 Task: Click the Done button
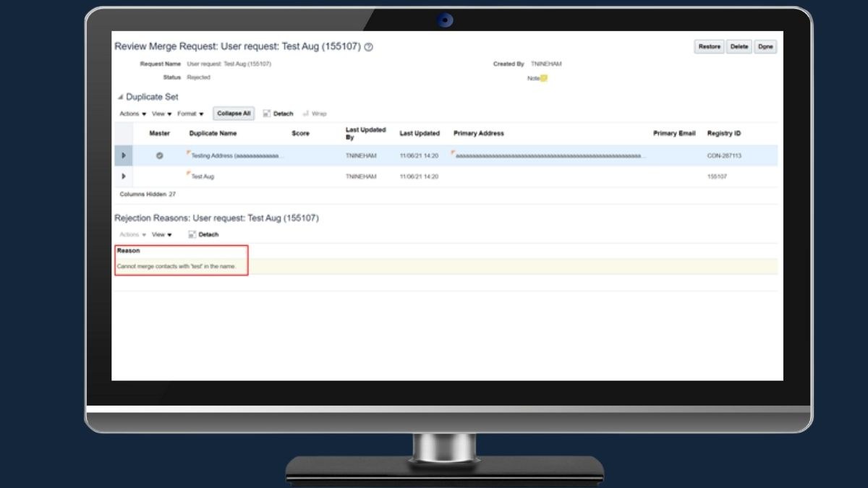click(765, 46)
